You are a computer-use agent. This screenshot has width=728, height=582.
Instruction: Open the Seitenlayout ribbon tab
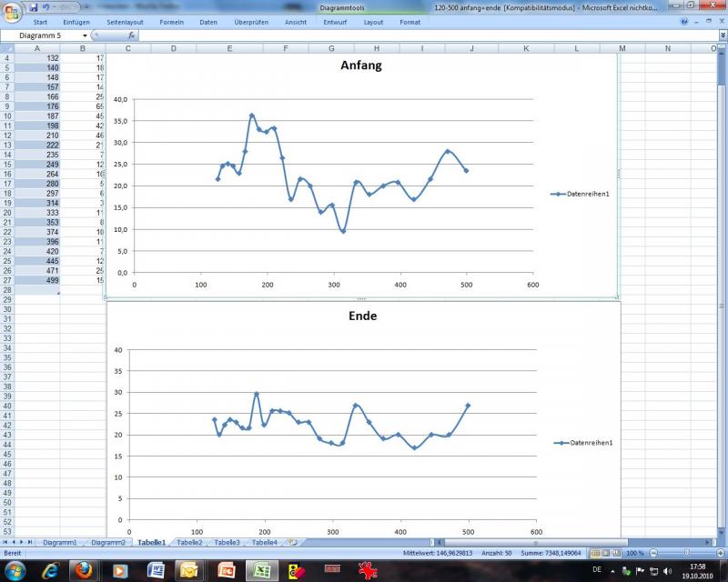point(125,22)
